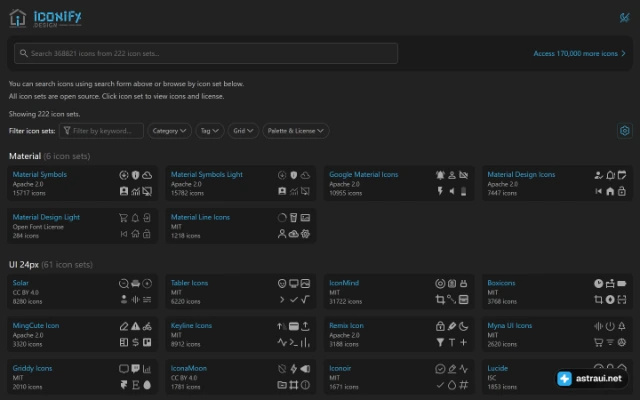Screen dimensions: 640x400
Task: Click the funnel icon in Remix Icon card
Action: pos(440,342)
